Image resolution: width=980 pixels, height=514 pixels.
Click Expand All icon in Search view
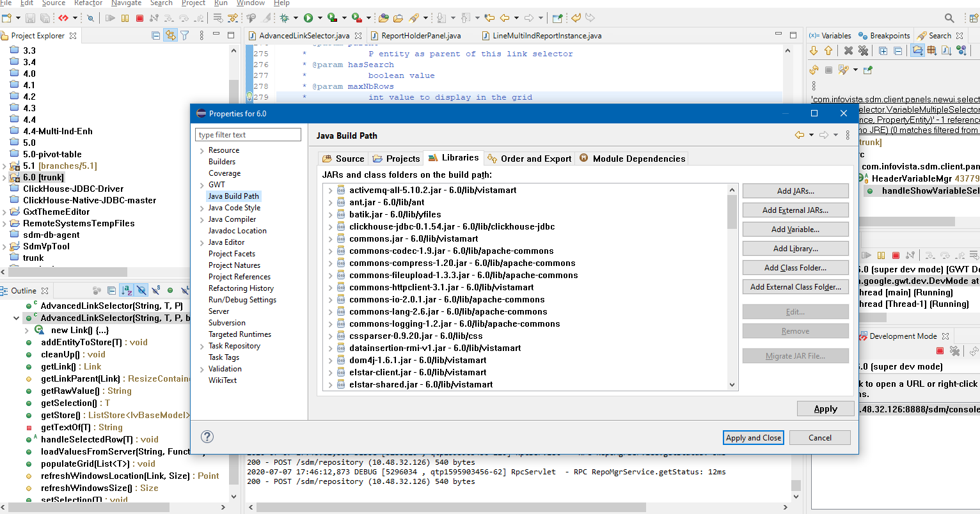pyautogui.click(x=883, y=51)
